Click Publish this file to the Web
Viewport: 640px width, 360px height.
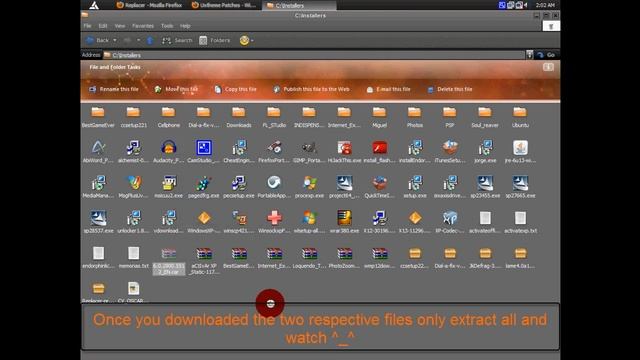click(x=311, y=89)
